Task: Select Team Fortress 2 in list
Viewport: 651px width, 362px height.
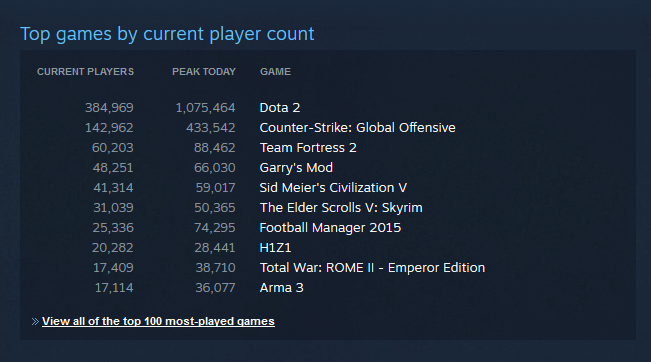Action: coord(308,147)
